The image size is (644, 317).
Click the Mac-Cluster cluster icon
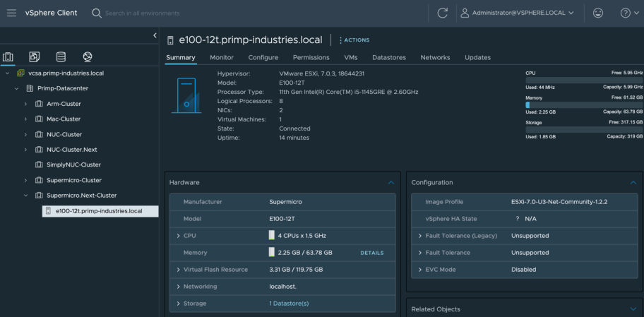click(x=39, y=119)
